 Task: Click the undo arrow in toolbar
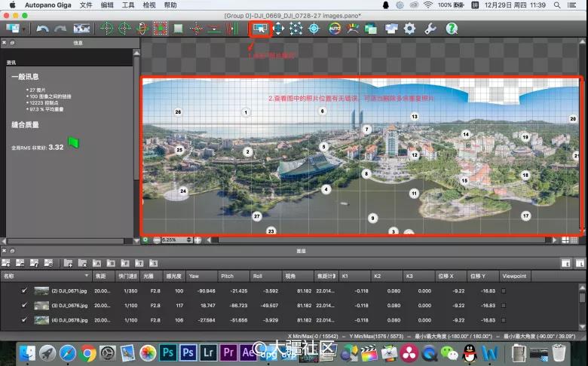coord(43,29)
